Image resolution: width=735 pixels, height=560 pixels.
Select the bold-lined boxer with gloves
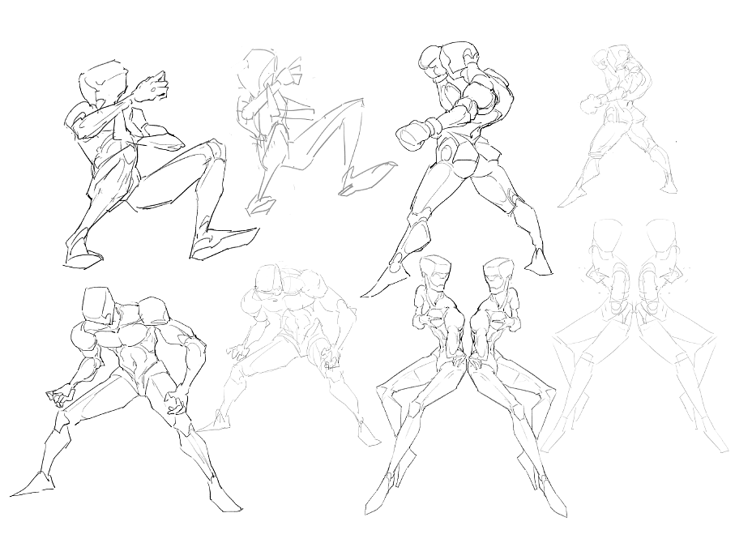[x=457, y=169]
